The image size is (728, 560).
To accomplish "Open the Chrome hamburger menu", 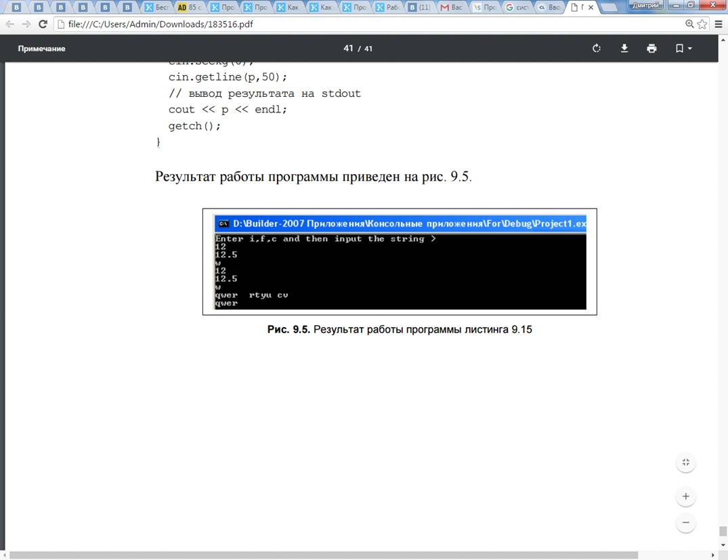I will pos(719,24).
